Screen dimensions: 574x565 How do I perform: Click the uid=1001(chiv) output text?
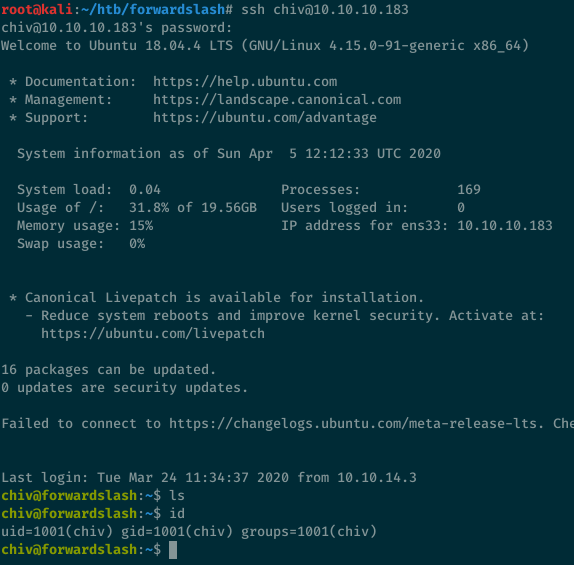(x=57, y=532)
